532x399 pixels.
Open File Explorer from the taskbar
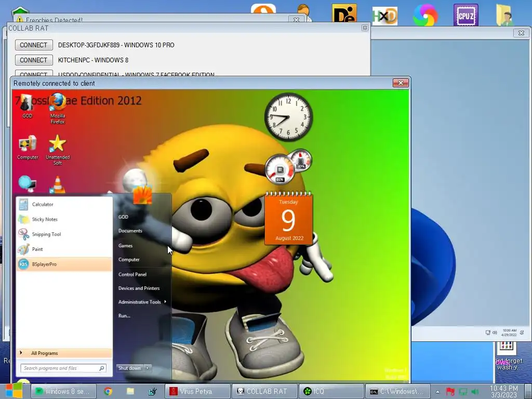coord(130,391)
